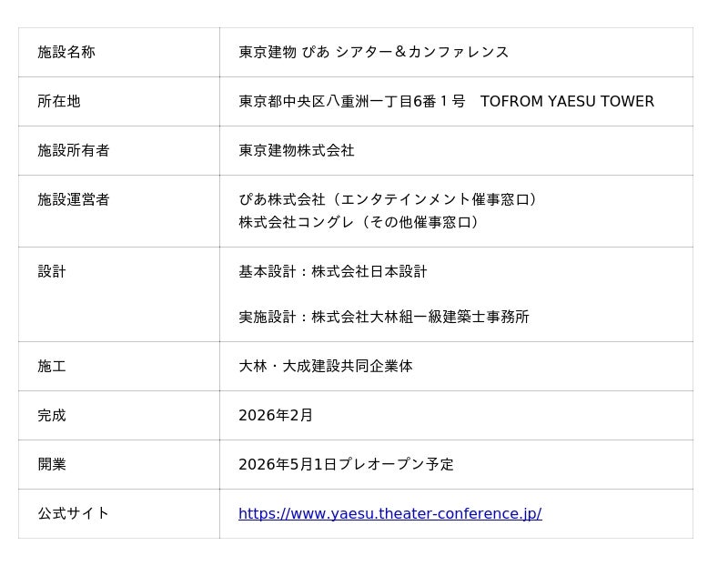Click the 完成 row label
This screenshot has width=728, height=566.
pos(52,416)
